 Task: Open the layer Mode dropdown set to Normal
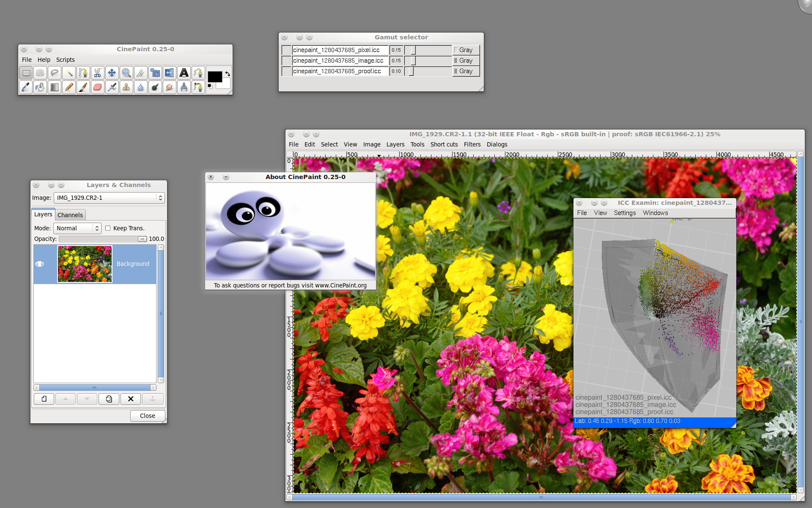coord(77,228)
